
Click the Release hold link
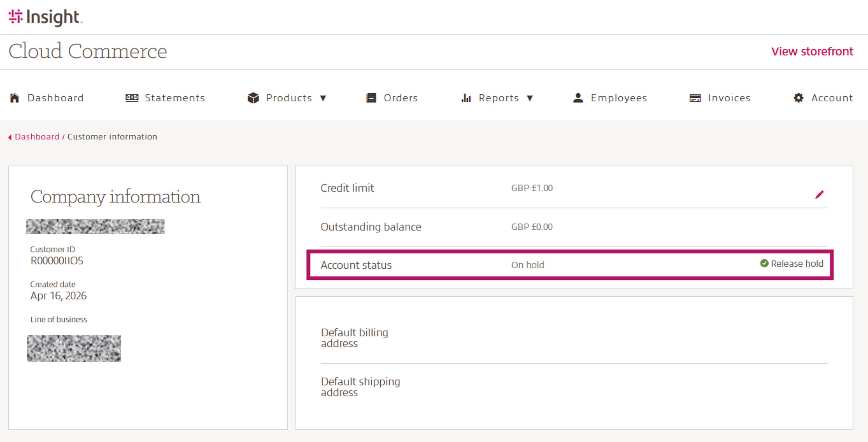[797, 263]
